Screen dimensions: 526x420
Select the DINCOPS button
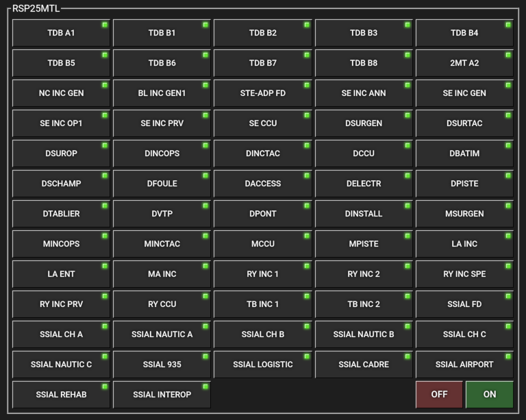(x=162, y=153)
